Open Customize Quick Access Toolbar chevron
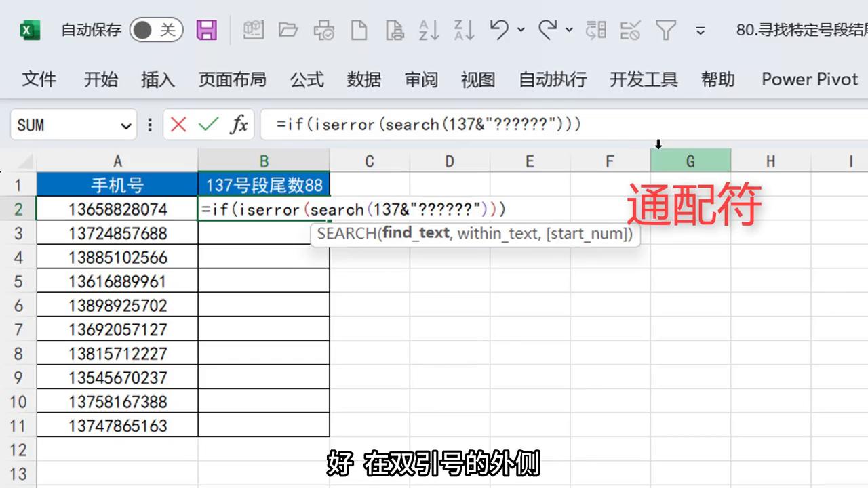 tap(700, 30)
